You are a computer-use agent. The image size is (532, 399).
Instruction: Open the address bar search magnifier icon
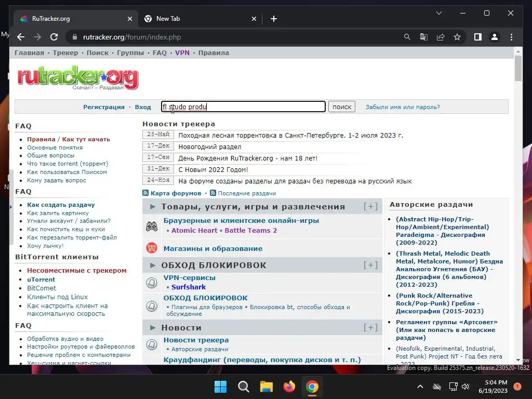(407, 37)
